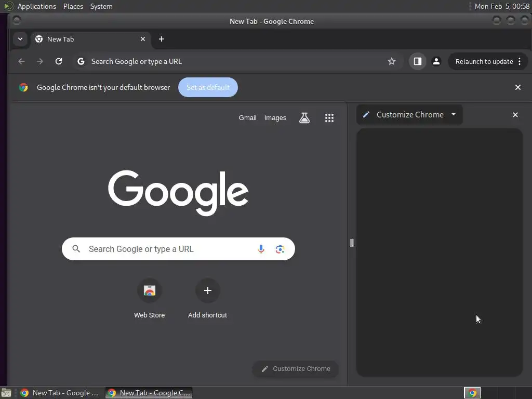Open Images link
This screenshot has height=399, width=532.
pyautogui.click(x=275, y=118)
